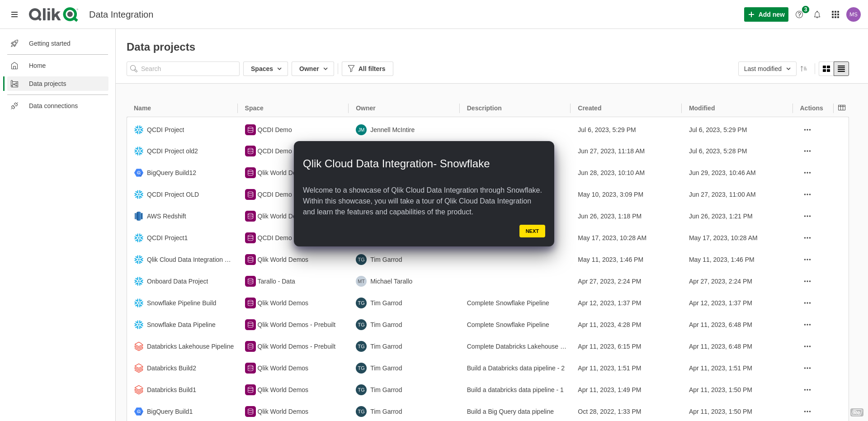Open notifications via the bell icon

[x=817, y=14]
